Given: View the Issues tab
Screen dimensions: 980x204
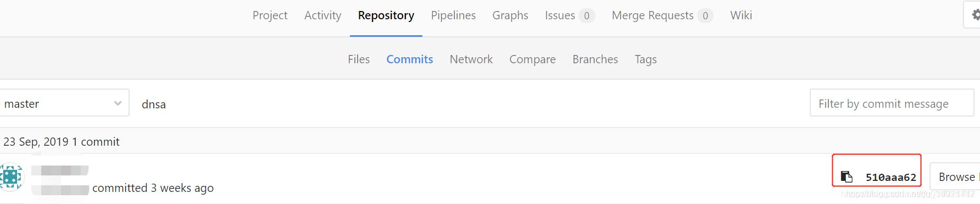Looking at the screenshot, I should [x=570, y=15].
